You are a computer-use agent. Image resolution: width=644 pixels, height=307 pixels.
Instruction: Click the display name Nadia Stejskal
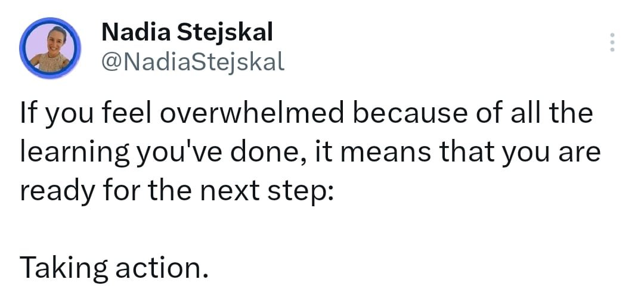tap(187, 32)
